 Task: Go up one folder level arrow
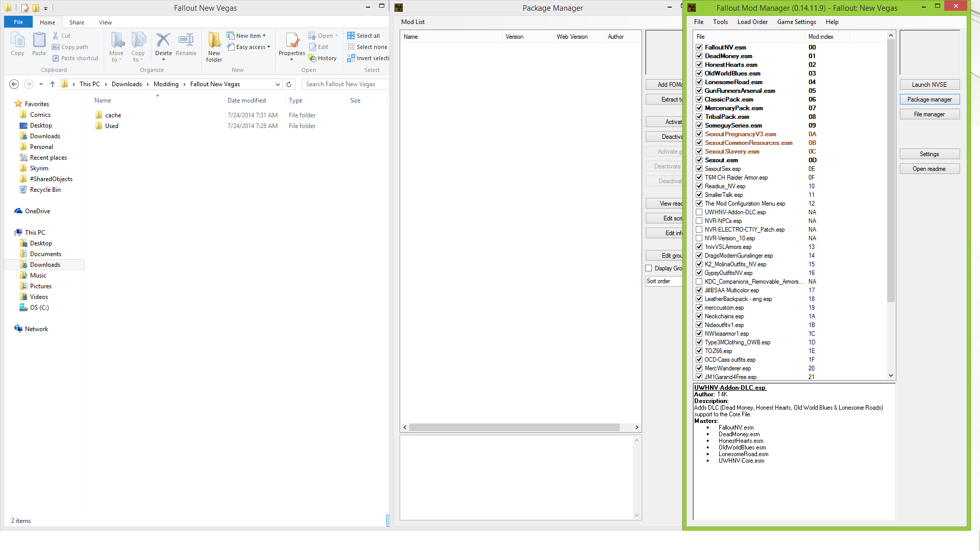[x=53, y=84]
